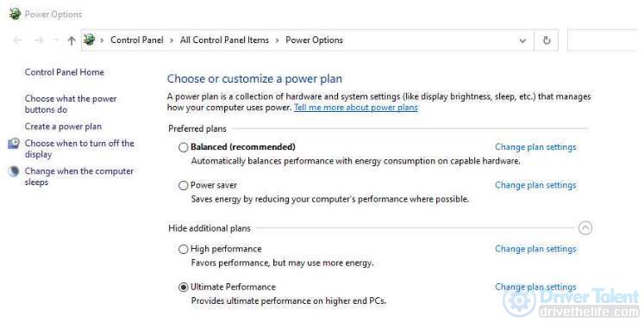The width and height of the screenshot is (644, 322).
Task: Navigate to Control Panel breadcrumb
Action: click(x=137, y=40)
